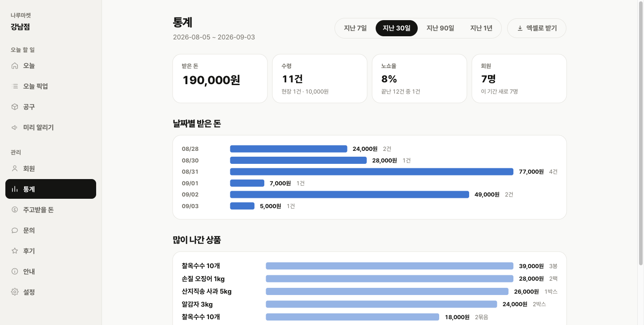Select the 통계 menu item
Viewport: 644px width, 325px height.
[51, 189]
